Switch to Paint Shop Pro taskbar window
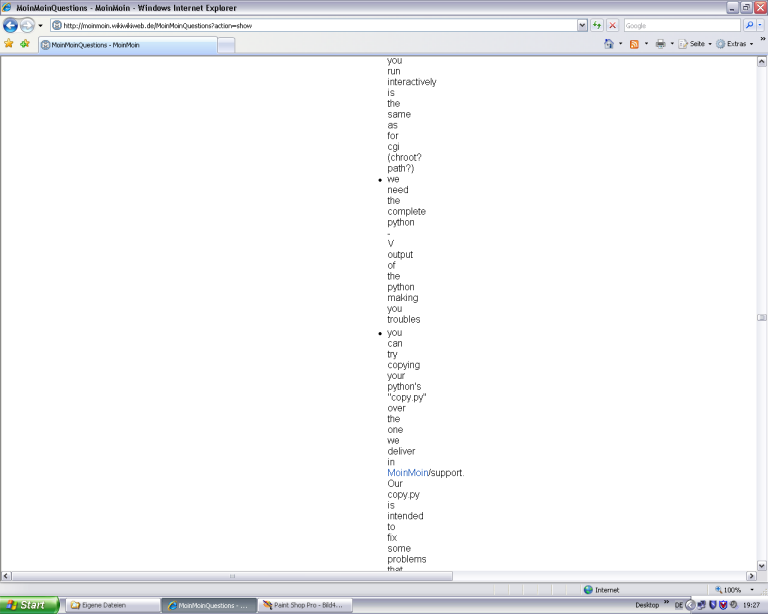The height and width of the screenshot is (614, 768). (x=305, y=605)
